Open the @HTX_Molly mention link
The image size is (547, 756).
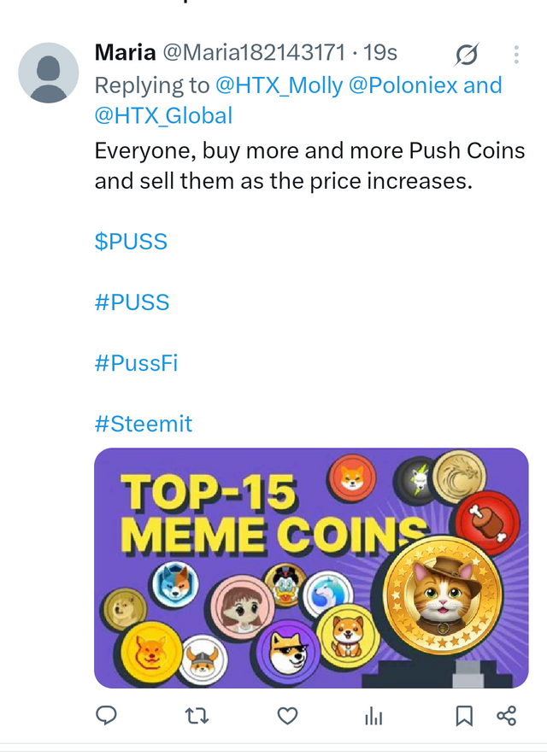pyautogui.click(x=279, y=85)
